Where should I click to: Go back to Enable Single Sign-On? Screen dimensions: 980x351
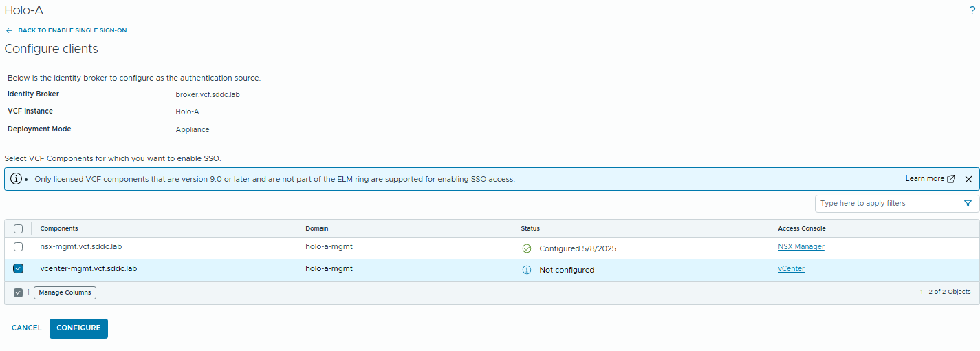tap(72, 31)
